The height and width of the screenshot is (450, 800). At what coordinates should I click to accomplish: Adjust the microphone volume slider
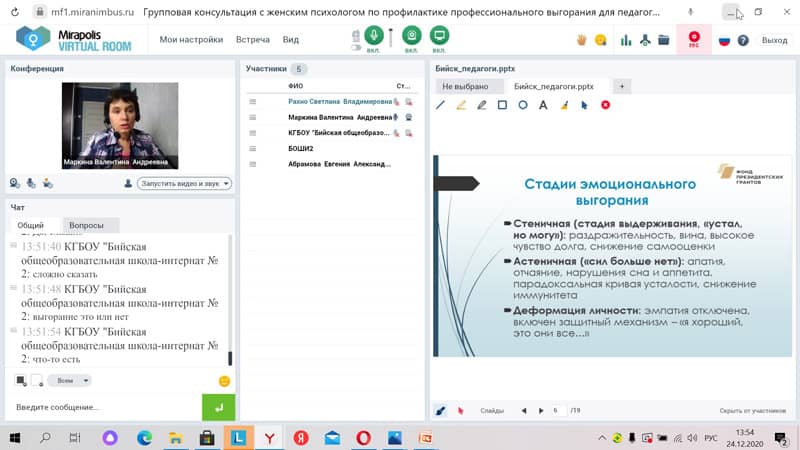[391, 38]
